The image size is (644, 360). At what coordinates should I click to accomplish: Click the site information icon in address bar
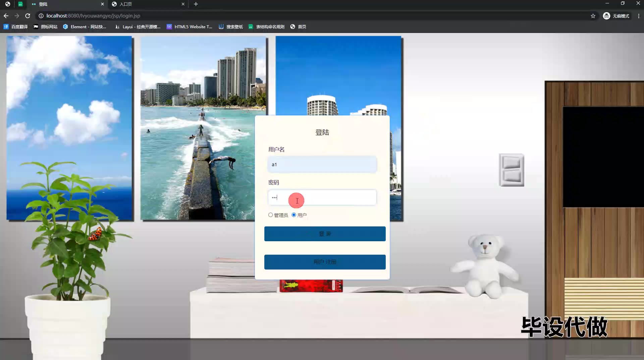pyautogui.click(x=41, y=16)
